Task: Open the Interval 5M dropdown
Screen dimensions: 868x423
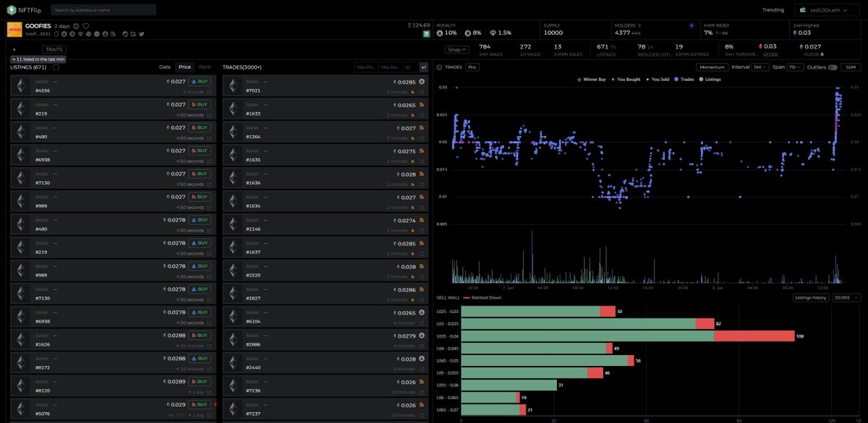Action: click(761, 67)
